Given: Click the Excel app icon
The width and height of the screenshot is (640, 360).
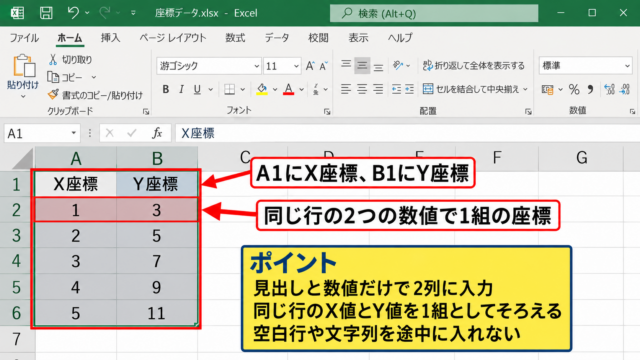Looking at the screenshot, I should [x=17, y=13].
